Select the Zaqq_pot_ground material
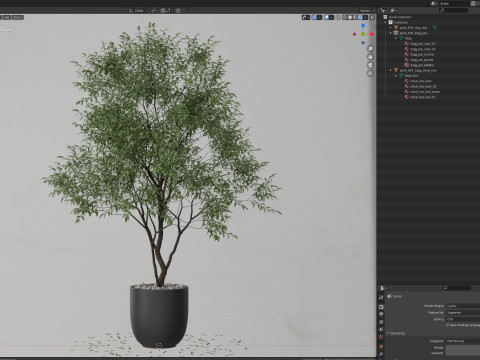Image resolution: width=480 pixels, height=360 pixels. [x=422, y=60]
